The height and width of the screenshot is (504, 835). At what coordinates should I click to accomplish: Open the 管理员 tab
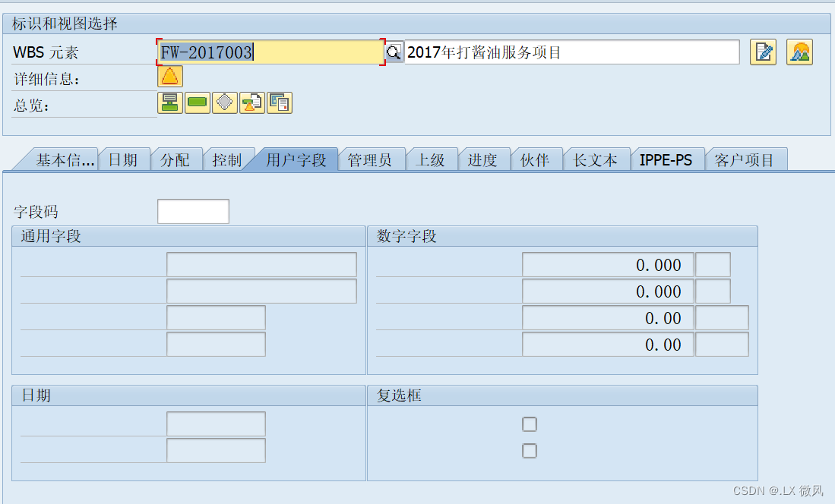pos(372,159)
